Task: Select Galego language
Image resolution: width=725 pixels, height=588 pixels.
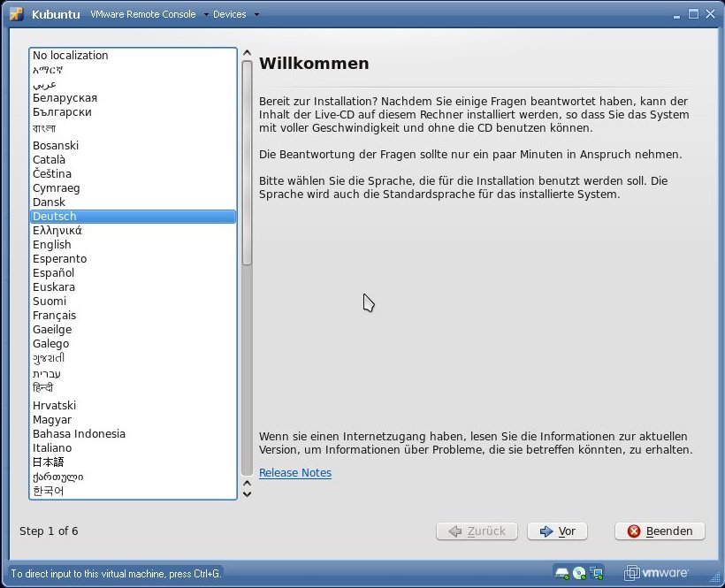Action: 134,344
